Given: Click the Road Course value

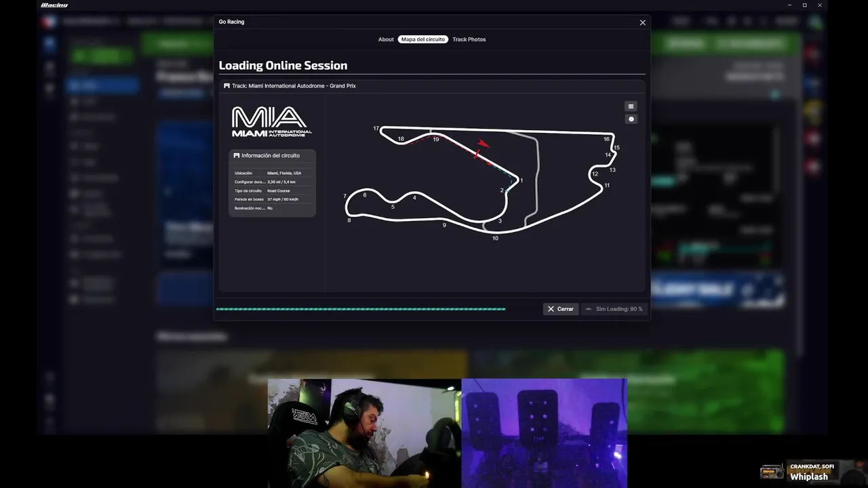Looking at the screenshot, I should (x=278, y=191).
